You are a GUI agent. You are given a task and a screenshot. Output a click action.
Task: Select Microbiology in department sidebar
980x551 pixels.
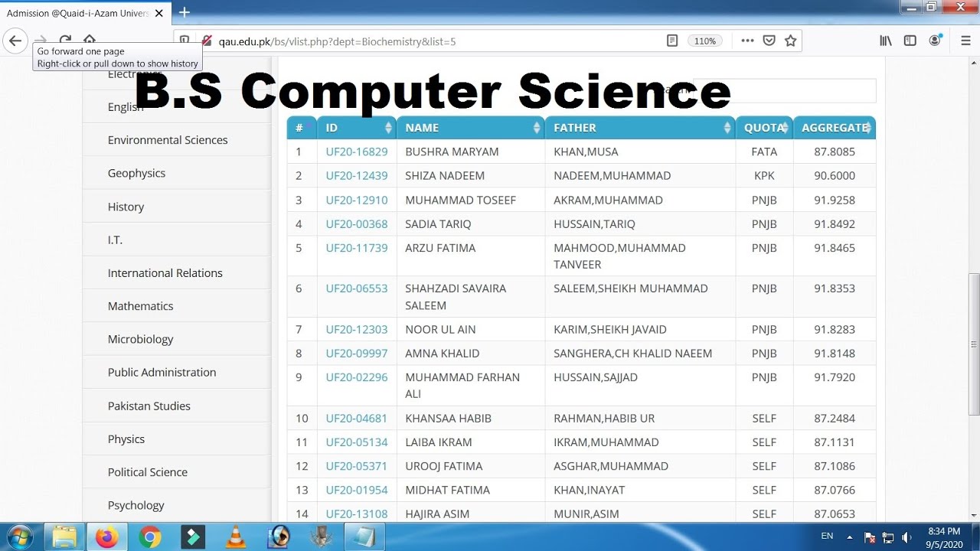pos(140,339)
